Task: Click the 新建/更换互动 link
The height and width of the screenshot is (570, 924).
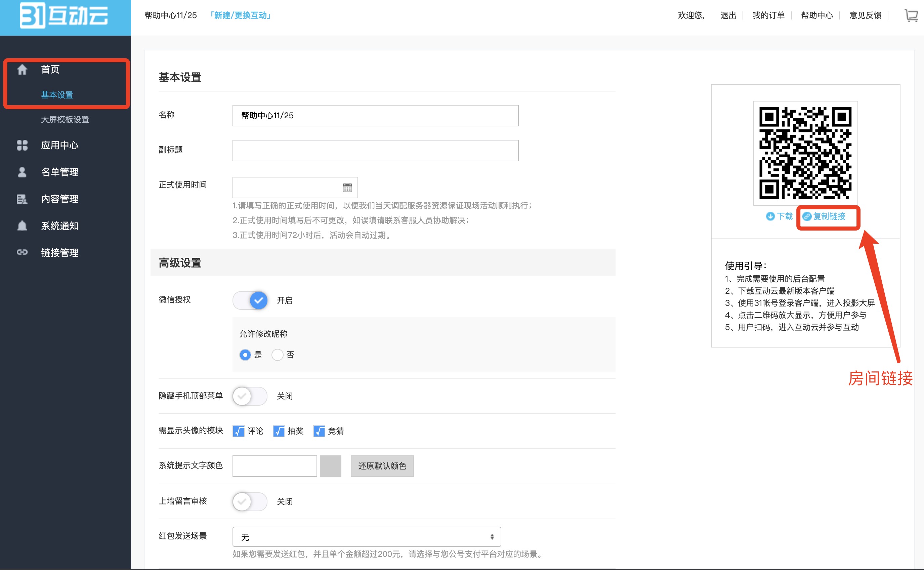Action: 241,15
